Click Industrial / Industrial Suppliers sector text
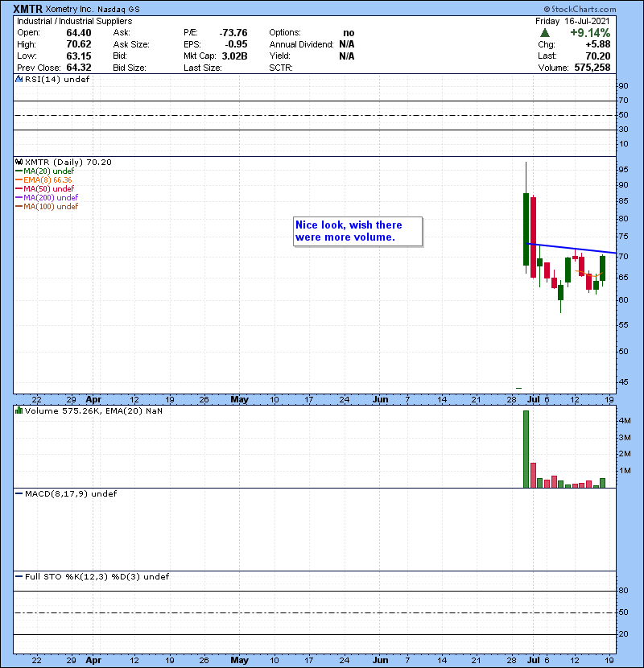Screen dimensions: 644x668 tap(75, 21)
